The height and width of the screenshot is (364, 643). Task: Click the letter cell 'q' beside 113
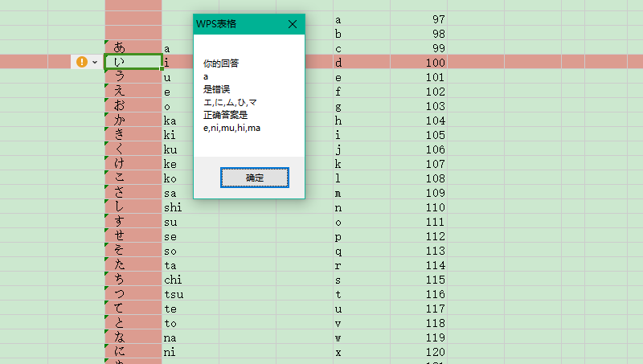point(361,251)
